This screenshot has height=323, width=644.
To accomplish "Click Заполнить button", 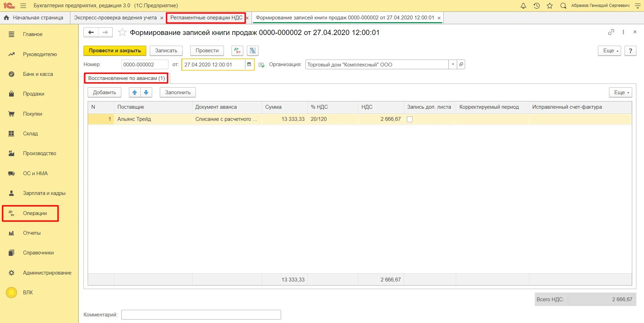I will tap(178, 92).
